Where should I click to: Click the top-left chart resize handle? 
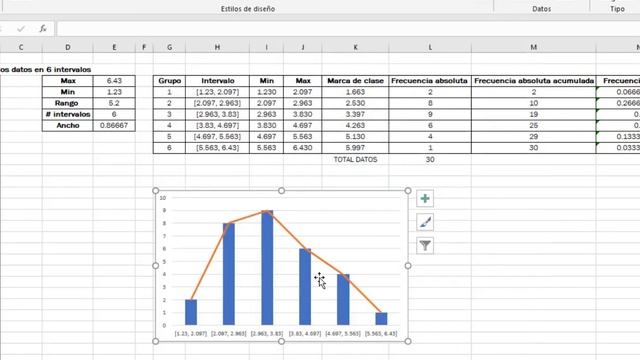click(x=156, y=191)
